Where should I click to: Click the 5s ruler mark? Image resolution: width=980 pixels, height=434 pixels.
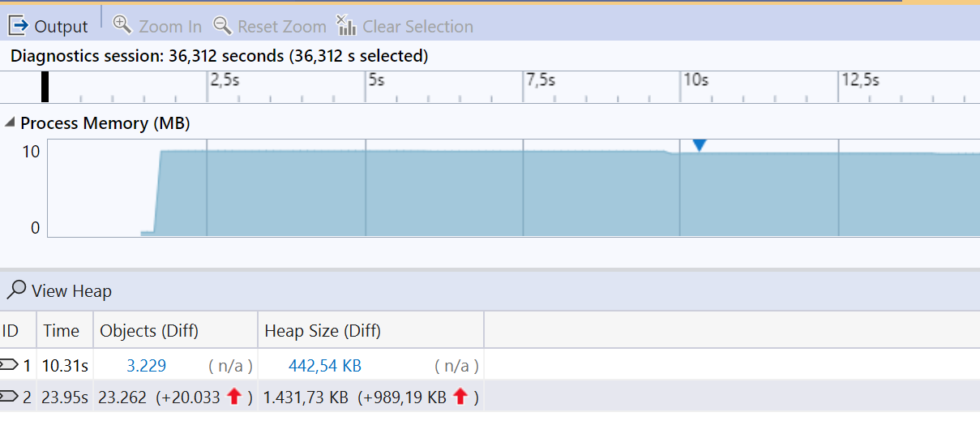click(x=376, y=80)
